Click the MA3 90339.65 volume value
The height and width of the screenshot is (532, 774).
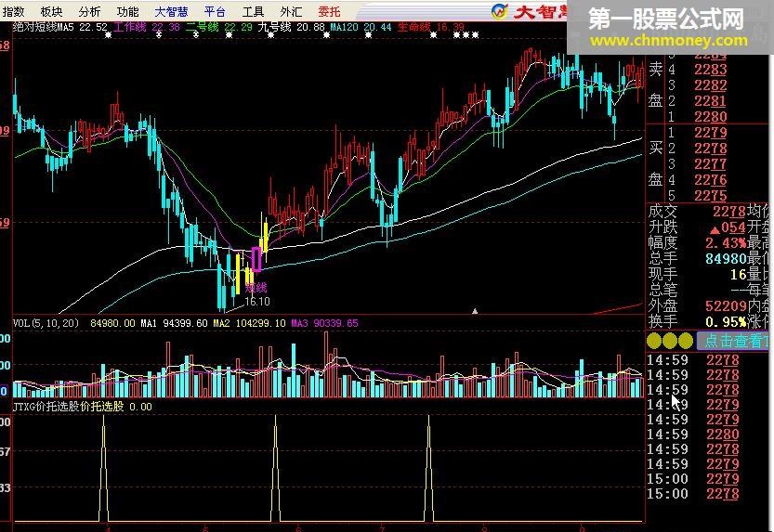tap(325, 323)
